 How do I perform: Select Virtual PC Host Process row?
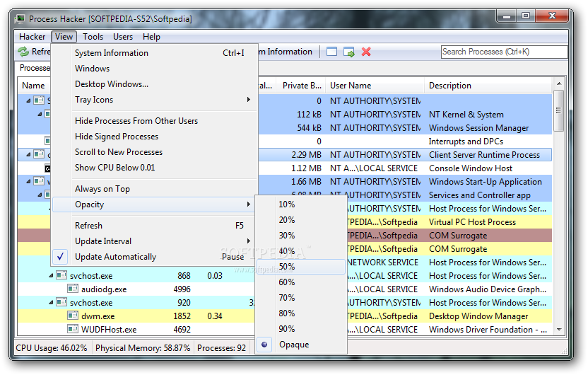tap(448, 222)
